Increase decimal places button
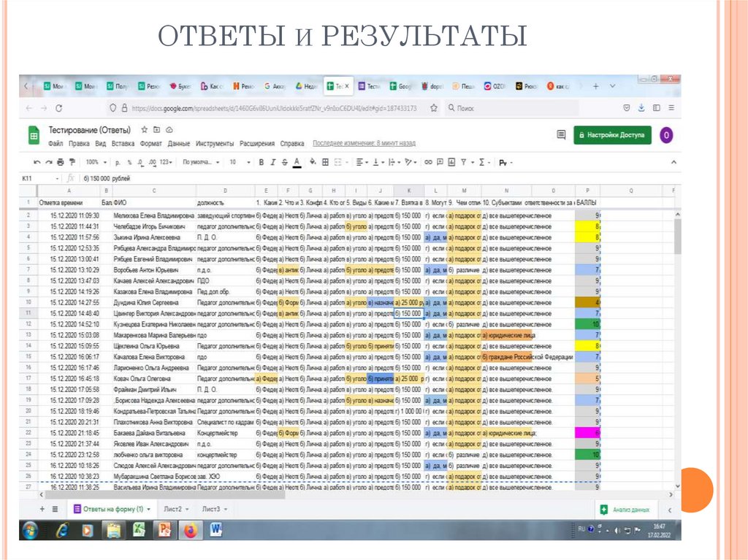Screen dimensions: 748x560 (x=152, y=163)
